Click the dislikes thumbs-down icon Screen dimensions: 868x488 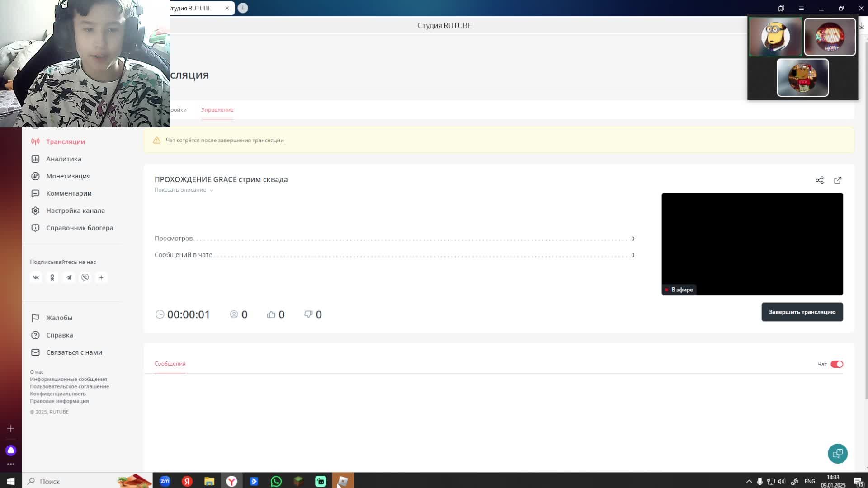click(x=308, y=314)
